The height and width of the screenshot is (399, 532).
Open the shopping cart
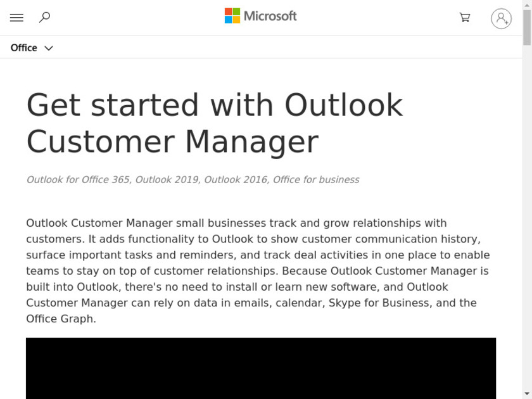465,18
